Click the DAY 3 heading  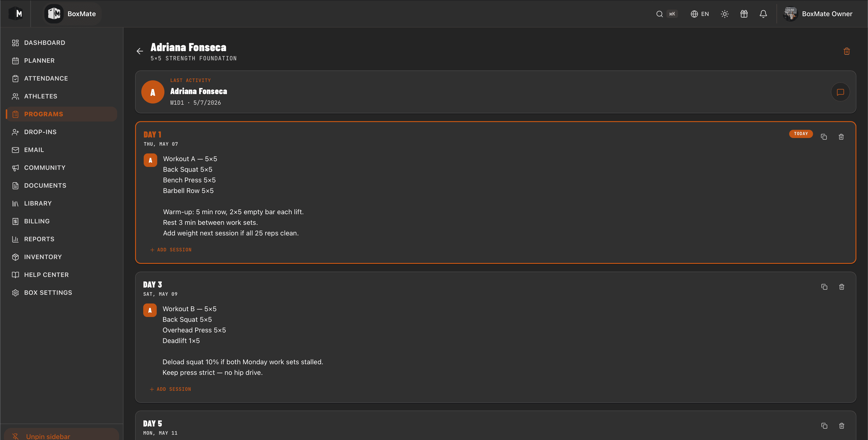(152, 285)
